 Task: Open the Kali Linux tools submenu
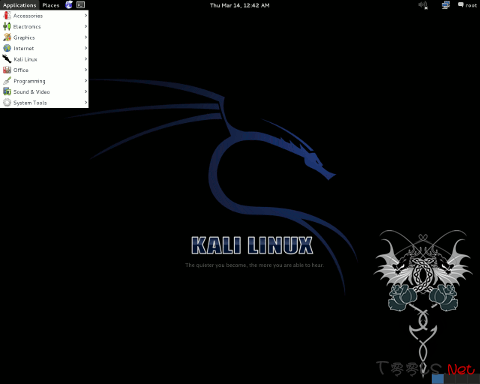click(44, 59)
